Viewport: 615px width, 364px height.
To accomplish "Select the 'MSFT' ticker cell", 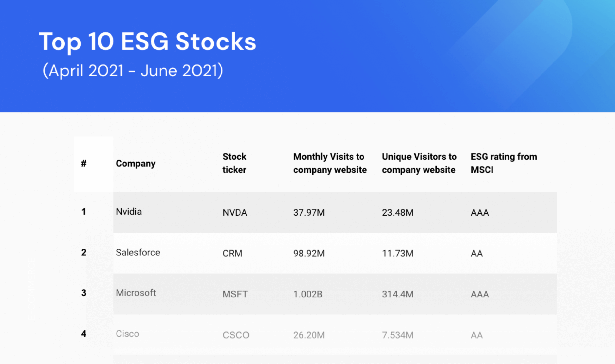I will pyautogui.click(x=235, y=294).
